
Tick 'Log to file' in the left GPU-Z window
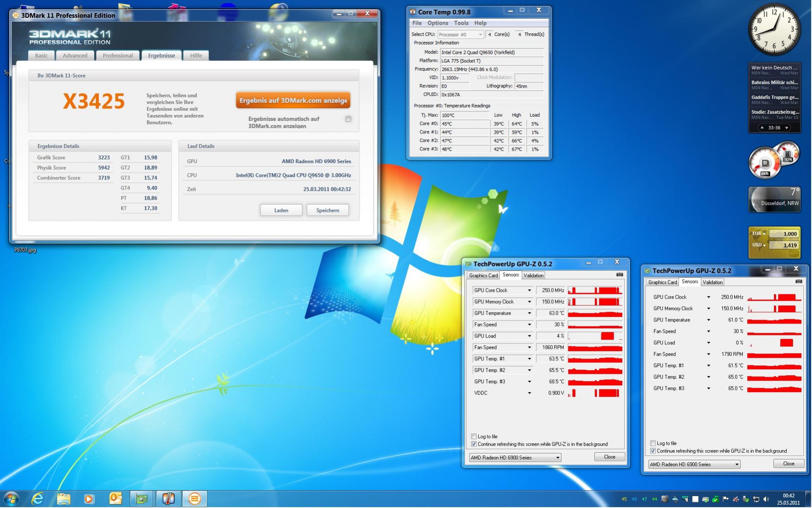click(x=474, y=437)
